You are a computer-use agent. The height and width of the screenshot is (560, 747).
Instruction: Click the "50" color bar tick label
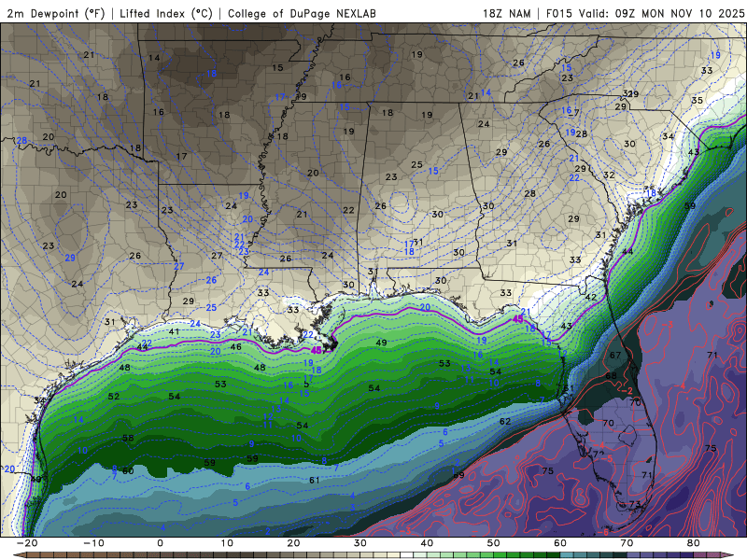click(x=494, y=543)
